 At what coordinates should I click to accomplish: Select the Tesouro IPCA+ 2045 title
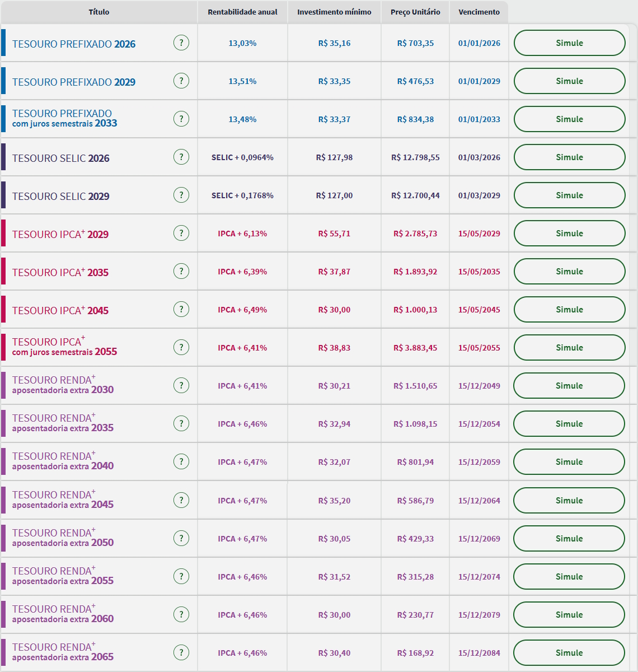pyautogui.click(x=60, y=311)
